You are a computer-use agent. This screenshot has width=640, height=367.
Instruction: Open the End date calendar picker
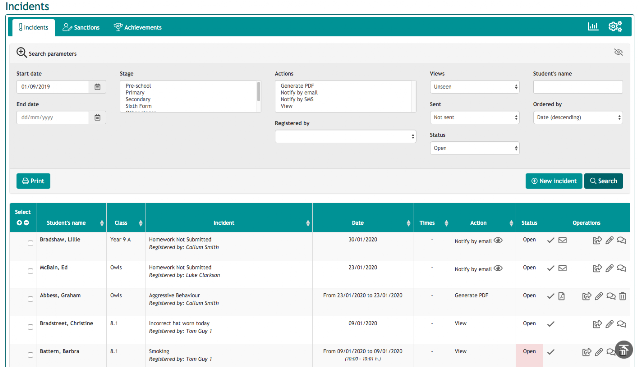[x=97, y=118]
